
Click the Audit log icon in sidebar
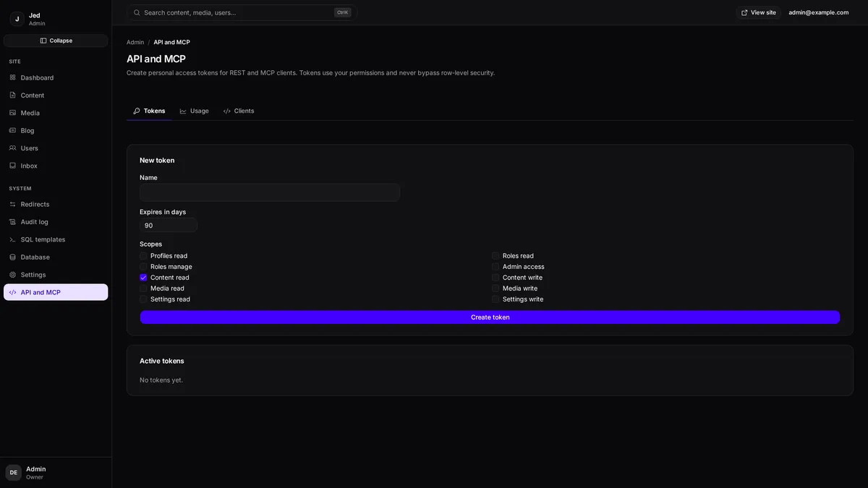(12, 222)
